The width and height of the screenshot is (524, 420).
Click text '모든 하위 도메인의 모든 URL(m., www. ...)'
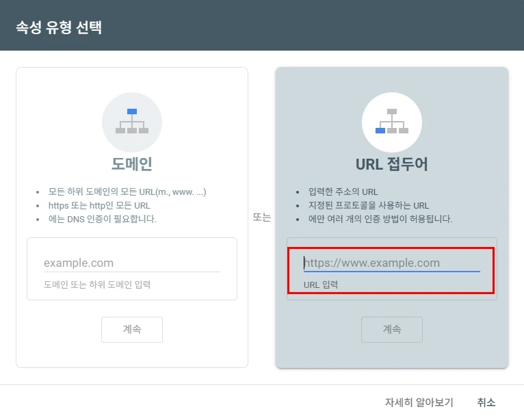[x=127, y=192]
